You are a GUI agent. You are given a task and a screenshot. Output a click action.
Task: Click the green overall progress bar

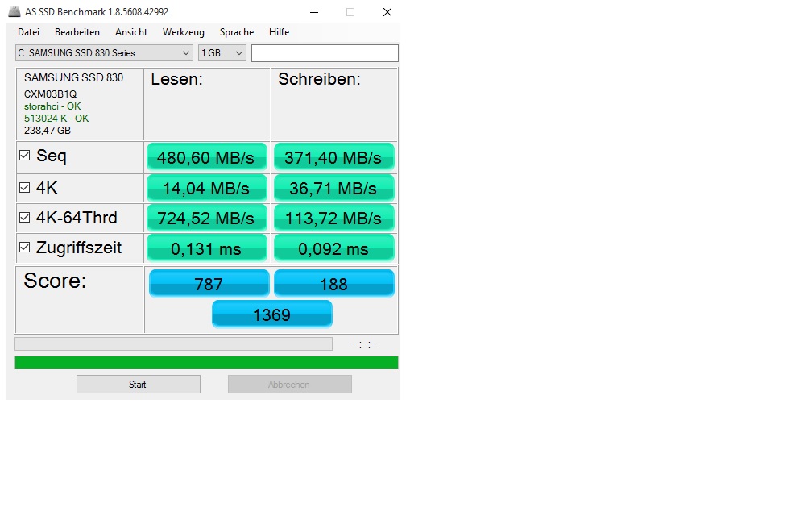tap(206, 362)
